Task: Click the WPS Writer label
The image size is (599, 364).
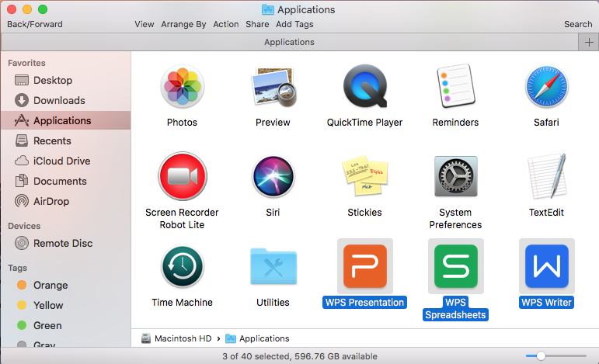Action: (547, 303)
